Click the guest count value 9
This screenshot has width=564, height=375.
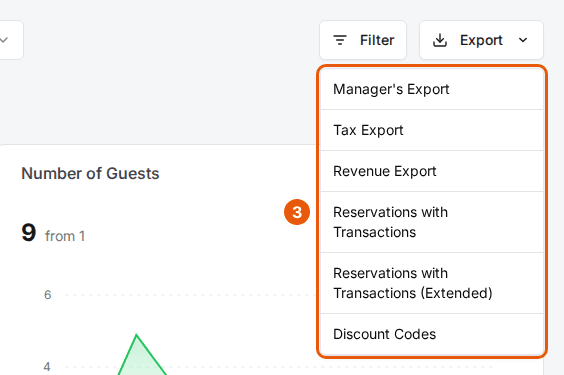click(29, 233)
